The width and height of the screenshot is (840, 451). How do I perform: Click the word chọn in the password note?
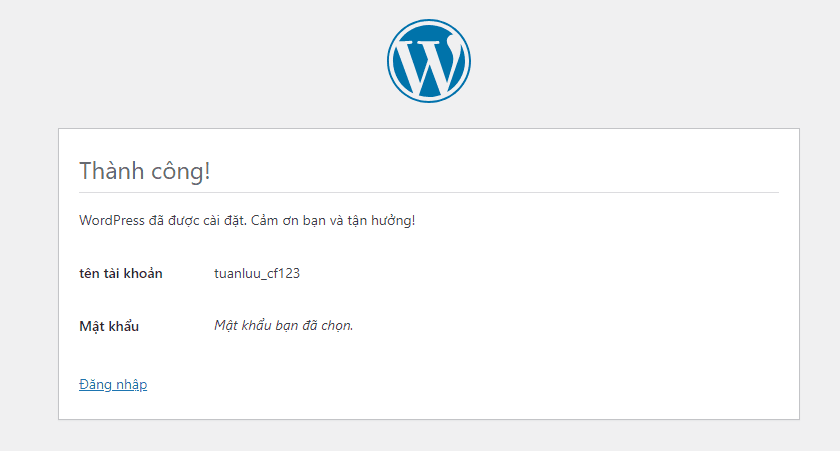[337, 326]
